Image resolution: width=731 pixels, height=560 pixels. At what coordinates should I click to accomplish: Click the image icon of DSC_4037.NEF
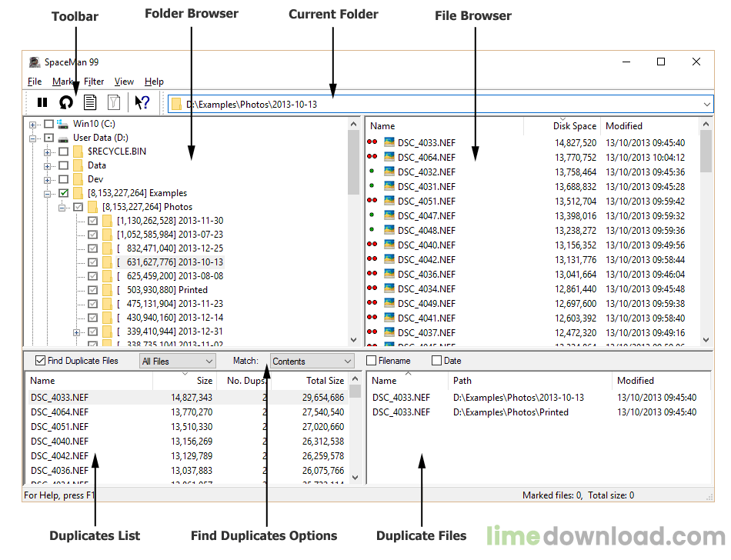pyautogui.click(x=389, y=332)
